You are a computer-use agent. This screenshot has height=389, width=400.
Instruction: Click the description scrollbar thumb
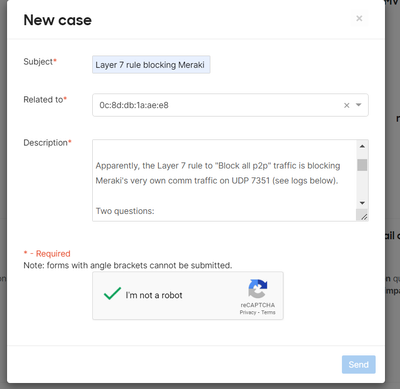(x=362, y=165)
